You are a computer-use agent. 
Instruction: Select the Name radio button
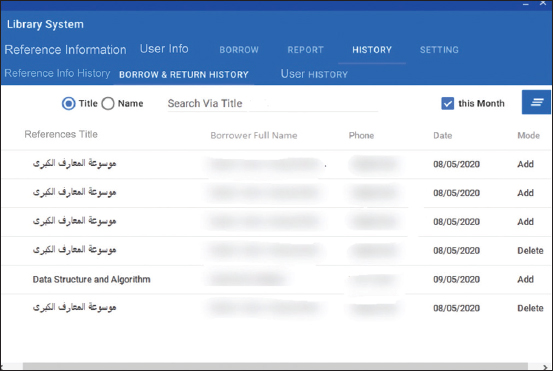(108, 104)
